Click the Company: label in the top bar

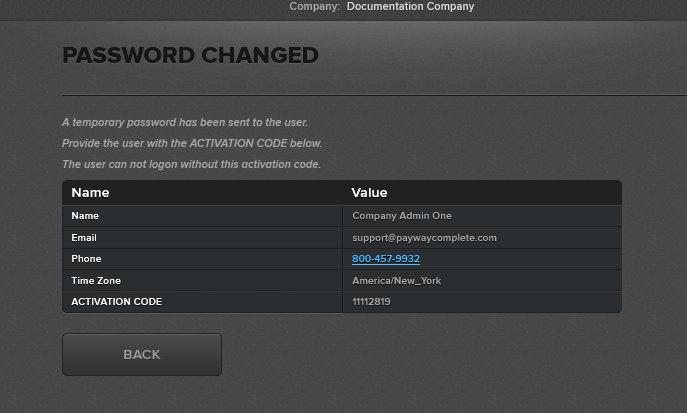click(x=314, y=7)
